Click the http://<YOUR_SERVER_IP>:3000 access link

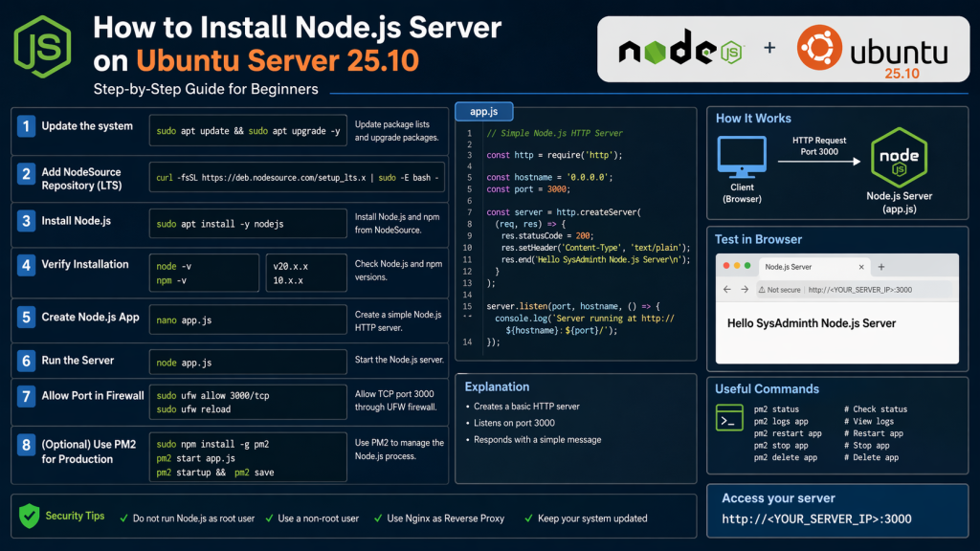[816, 519]
